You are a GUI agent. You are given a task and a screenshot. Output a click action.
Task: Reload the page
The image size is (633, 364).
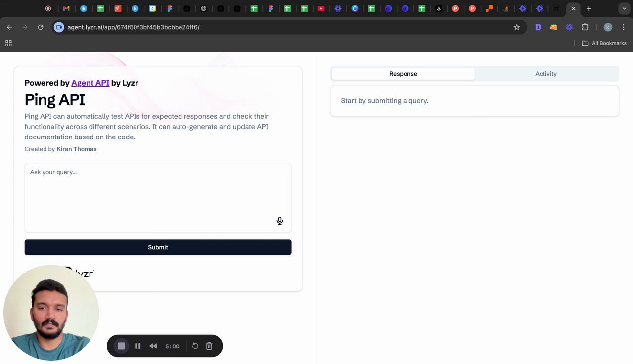point(41,27)
